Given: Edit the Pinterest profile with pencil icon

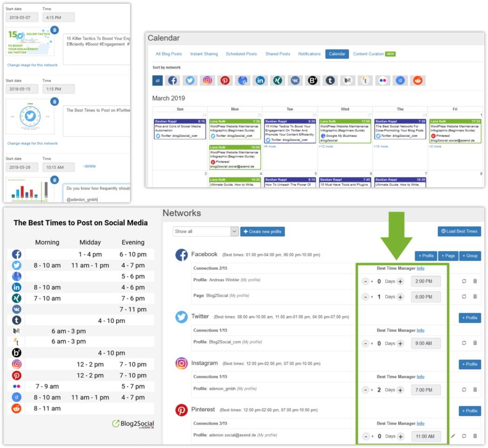Looking at the screenshot, I should [453, 436].
